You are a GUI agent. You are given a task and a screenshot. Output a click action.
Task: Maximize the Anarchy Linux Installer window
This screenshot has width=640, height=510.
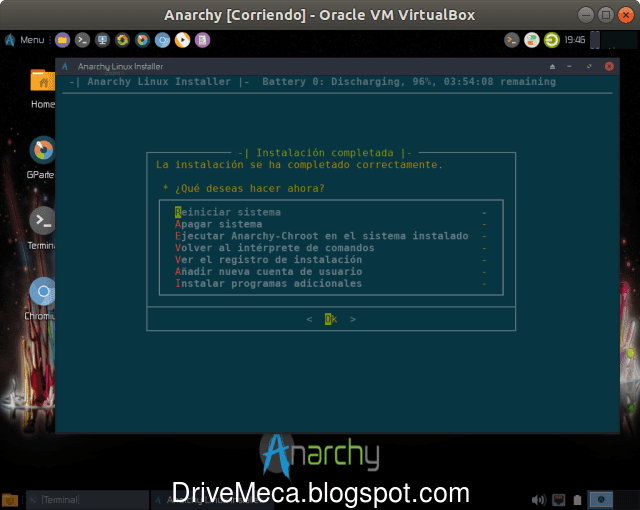pos(589,67)
